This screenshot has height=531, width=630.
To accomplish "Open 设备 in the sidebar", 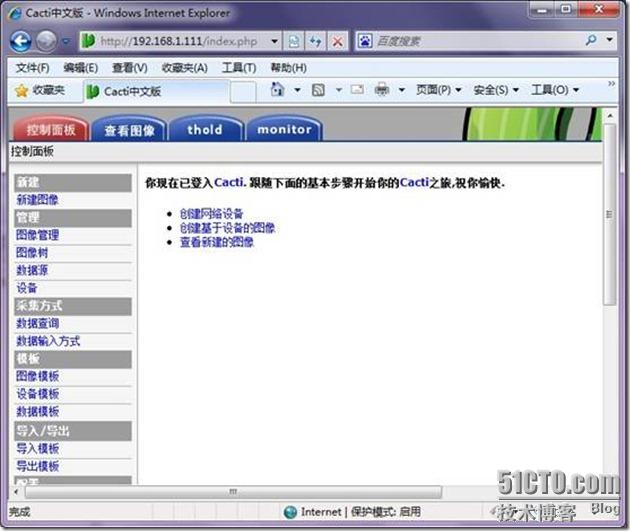I will (27, 288).
